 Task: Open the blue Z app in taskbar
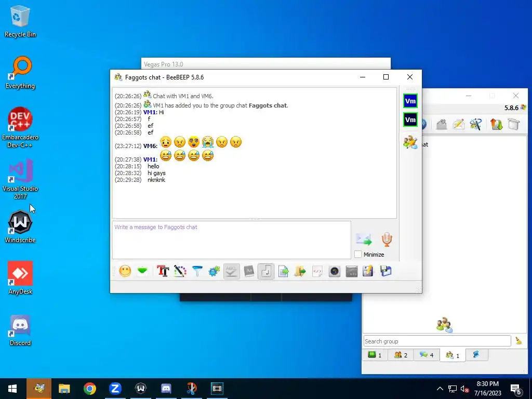click(115, 389)
